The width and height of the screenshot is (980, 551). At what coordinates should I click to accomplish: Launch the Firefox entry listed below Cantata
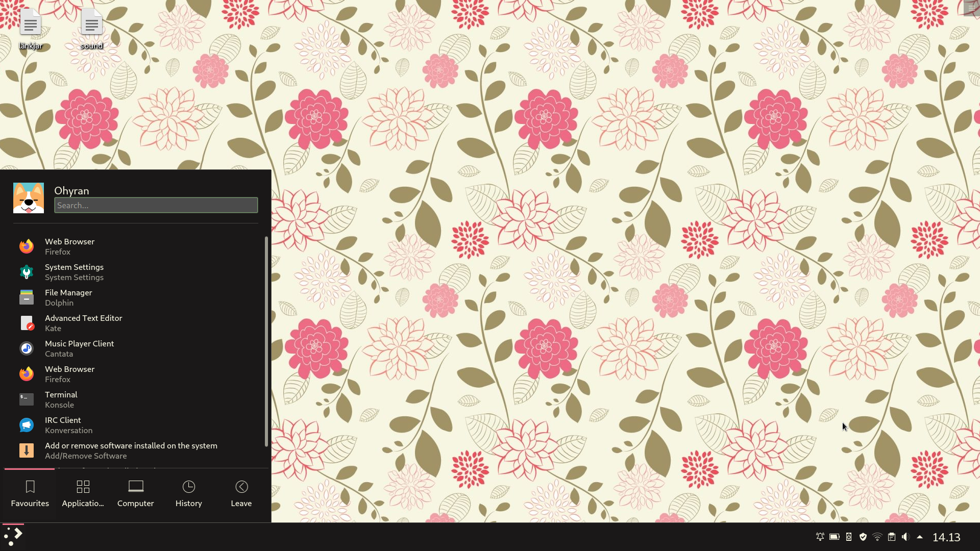(135, 374)
